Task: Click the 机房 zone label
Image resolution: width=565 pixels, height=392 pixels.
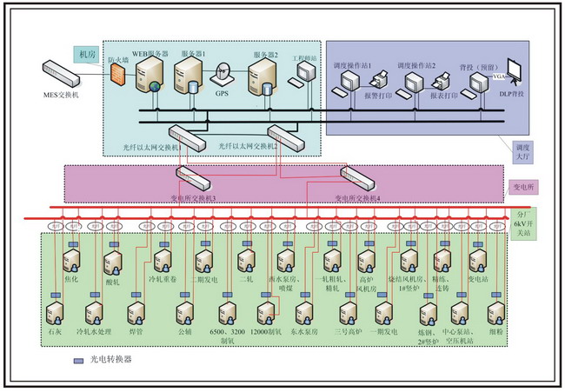Action: (89, 53)
